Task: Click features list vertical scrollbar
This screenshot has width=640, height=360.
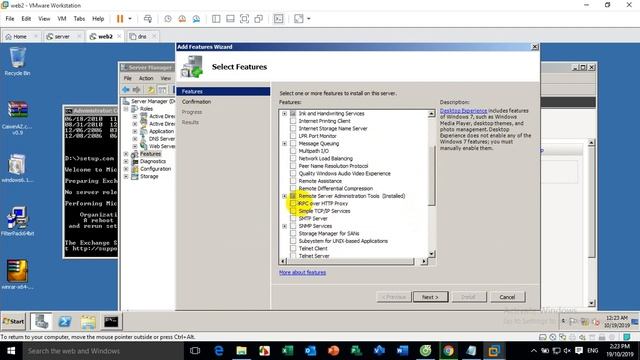Action: click(x=431, y=176)
